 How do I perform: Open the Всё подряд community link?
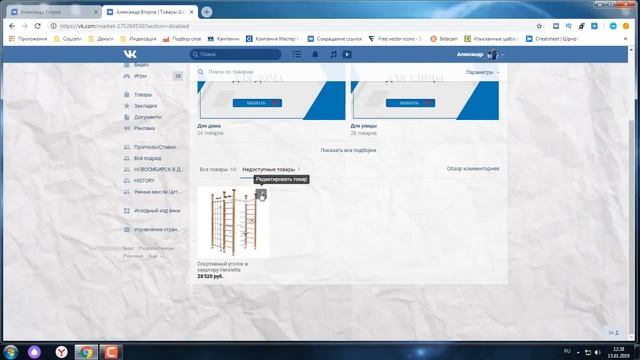(147, 158)
